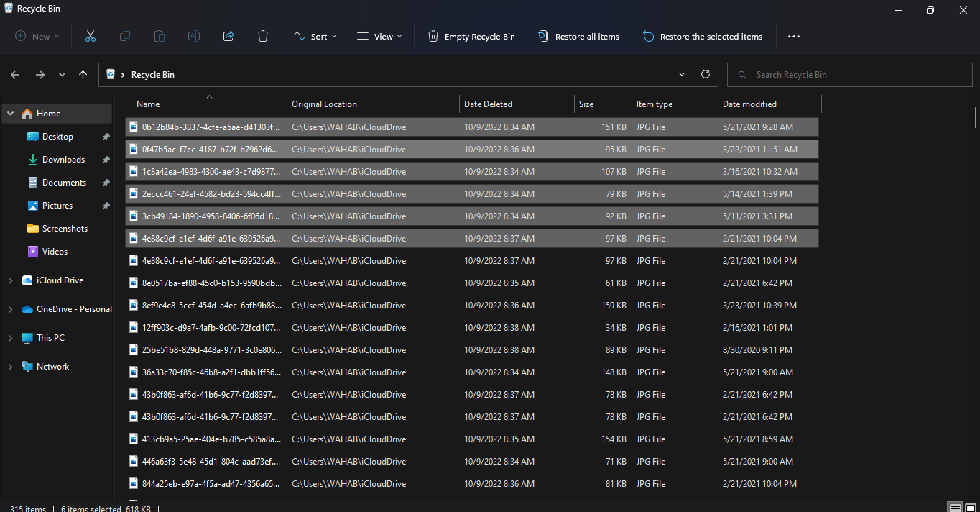Open Downloads in the navigation pane
980x512 pixels.
(x=63, y=160)
